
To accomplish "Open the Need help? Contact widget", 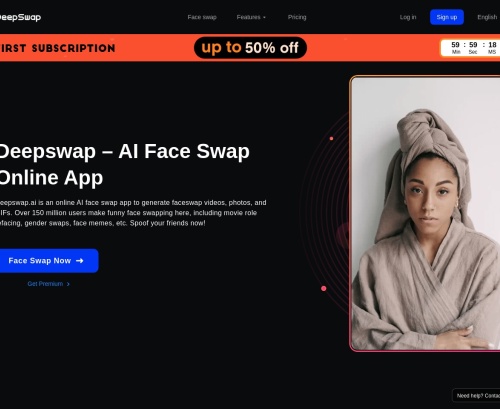I will 476,396.
